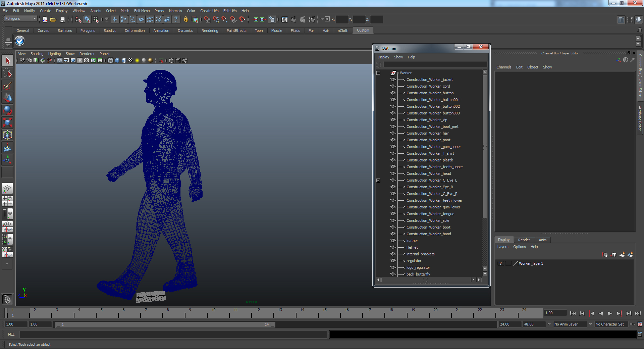Select the Soft Modification tool

[7, 148]
